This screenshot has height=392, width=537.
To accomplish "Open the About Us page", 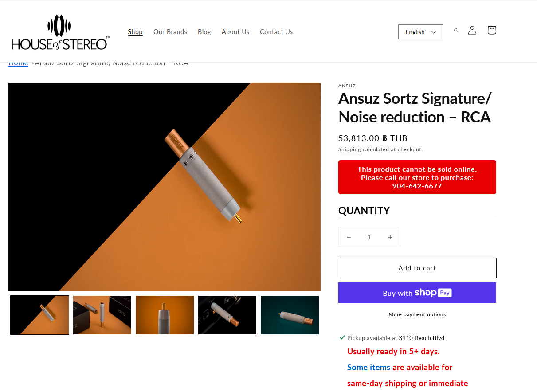I will 235,32.
